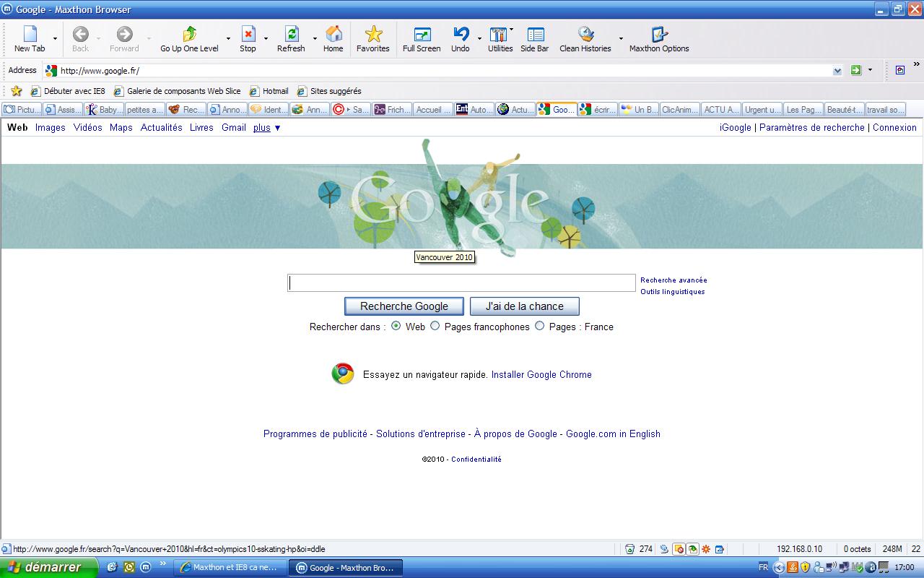Click the FR language indicator
924x578 pixels.
764,567
